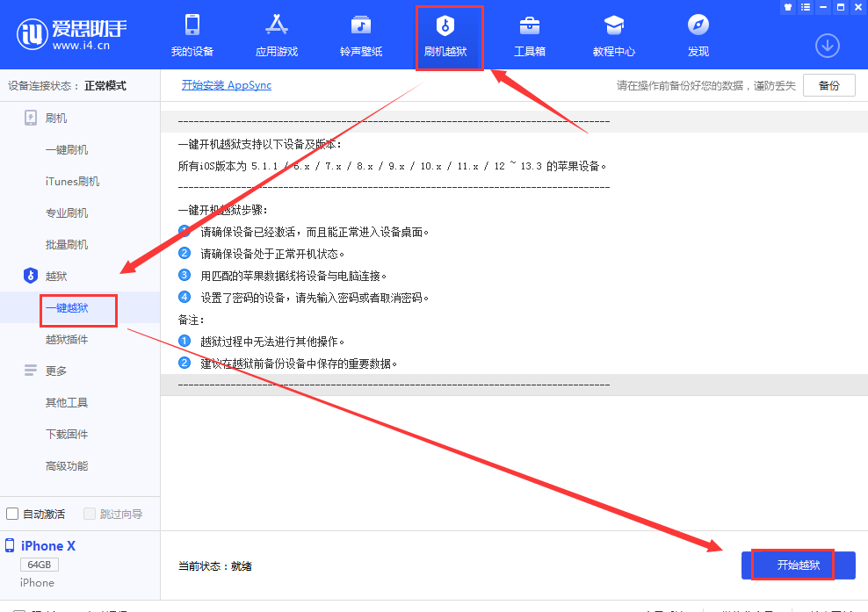Select 专业刷机 in the sidebar
The height and width of the screenshot is (612, 868).
(x=67, y=212)
